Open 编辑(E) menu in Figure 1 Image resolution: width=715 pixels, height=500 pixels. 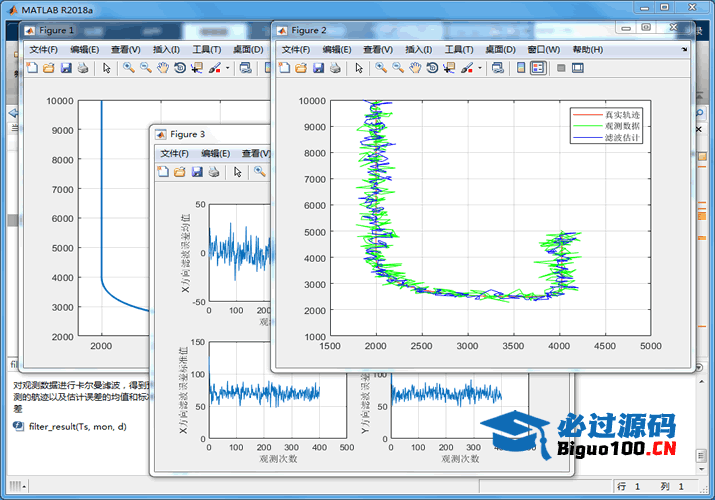point(85,49)
